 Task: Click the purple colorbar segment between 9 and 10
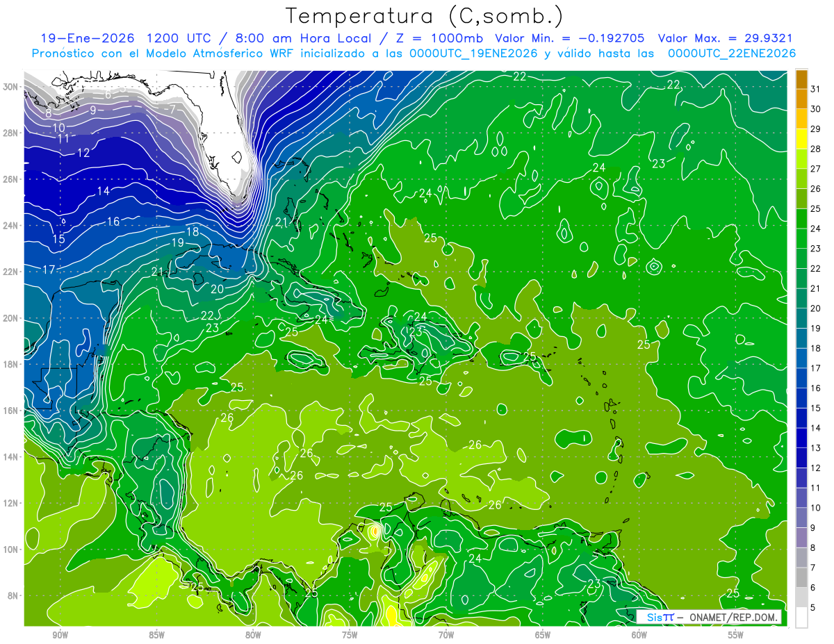point(801,518)
